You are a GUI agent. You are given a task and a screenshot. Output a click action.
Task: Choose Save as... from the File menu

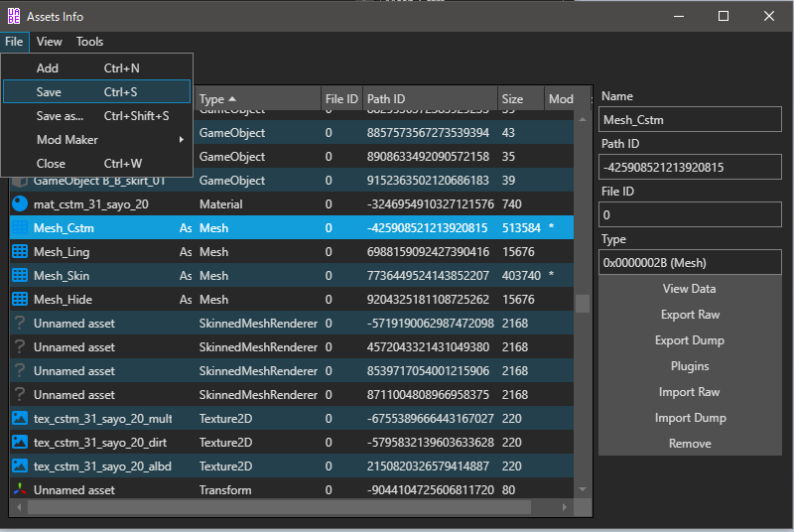pos(96,116)
